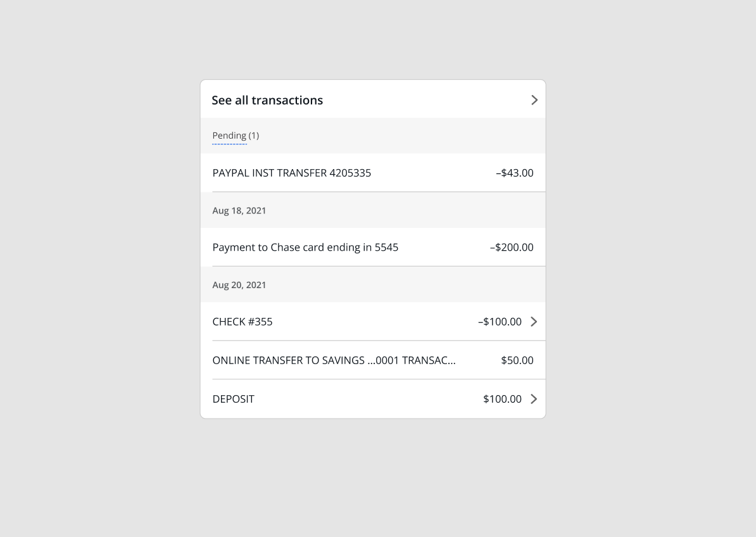Click the –$200.00 payment amount
This screenshot has width=756, height=537.
coord(512,248)
